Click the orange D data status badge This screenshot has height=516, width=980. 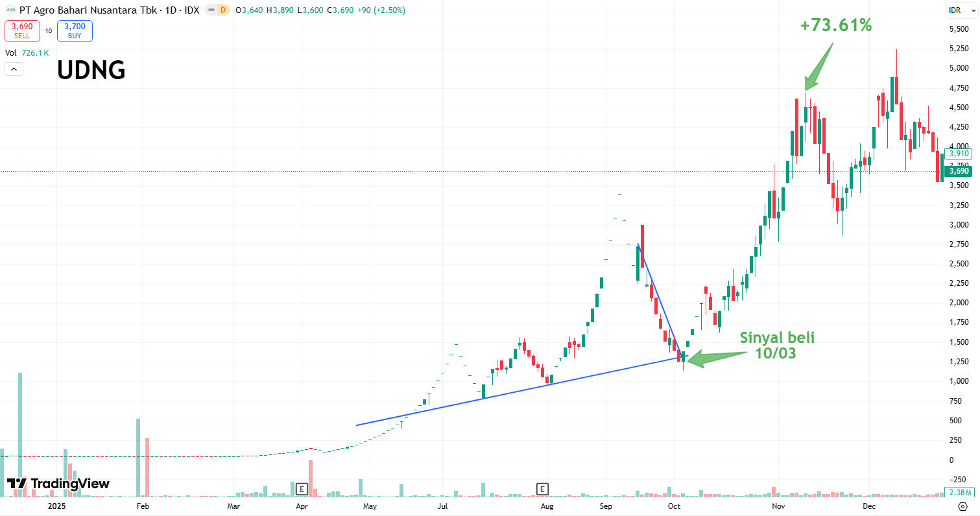pos(223,10)
